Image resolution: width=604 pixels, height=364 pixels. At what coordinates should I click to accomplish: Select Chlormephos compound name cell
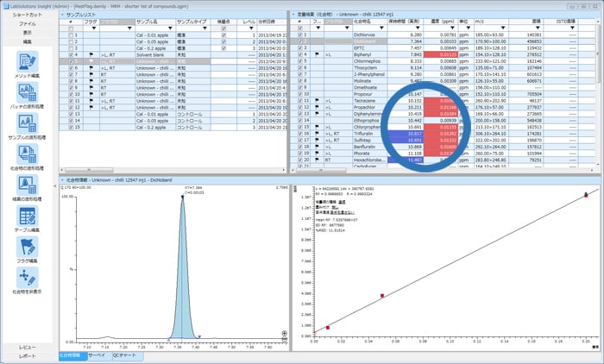pyautogui.click(x=370, y=61)
